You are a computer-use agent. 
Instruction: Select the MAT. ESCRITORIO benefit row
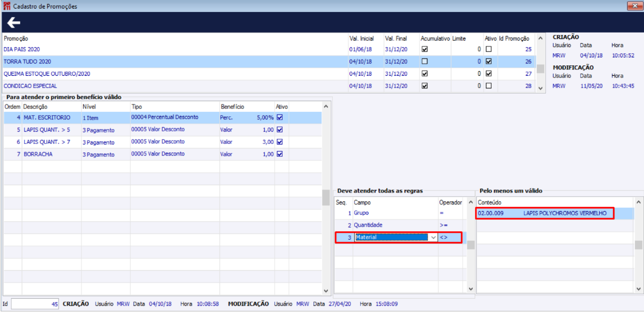pyautogui.click(x=163, y=117)
